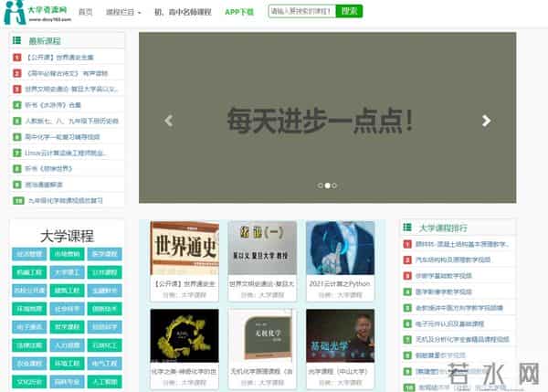Open 电子元件认识及基础课程 ranking item
The height and width of the screenshot is (392, 548).
coord(449,323)
